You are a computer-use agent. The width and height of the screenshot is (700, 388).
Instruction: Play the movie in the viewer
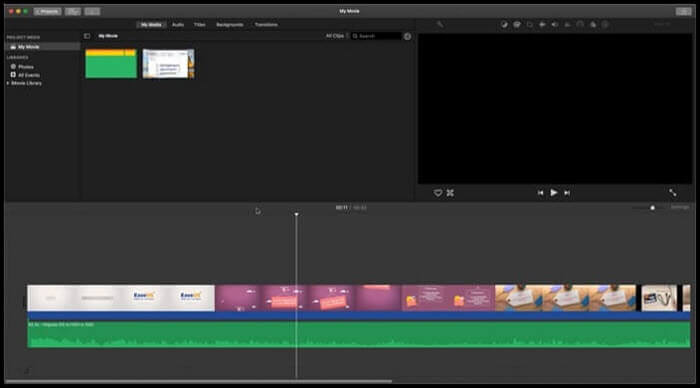coord(554,193)
